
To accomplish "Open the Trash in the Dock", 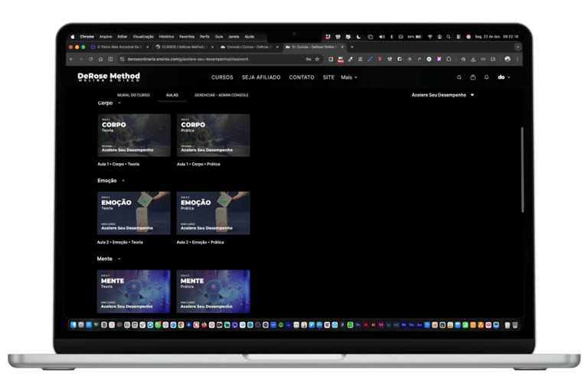I will click(515, 325).
